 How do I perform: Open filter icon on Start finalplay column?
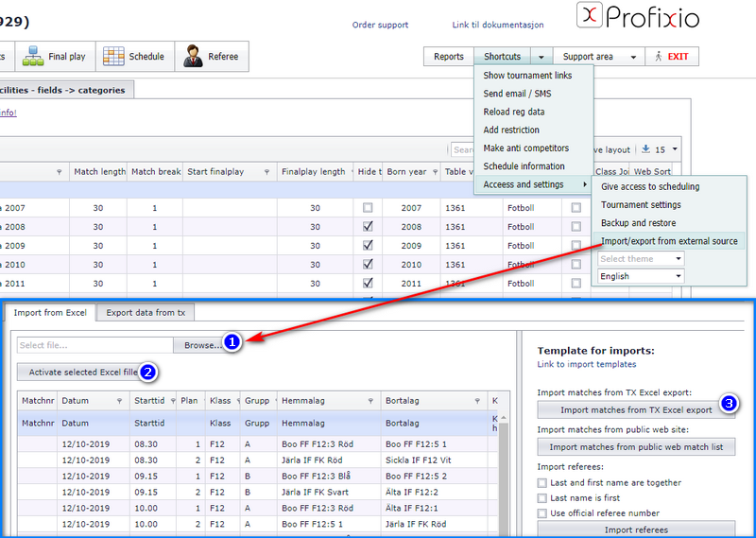[x=266, y=172]
